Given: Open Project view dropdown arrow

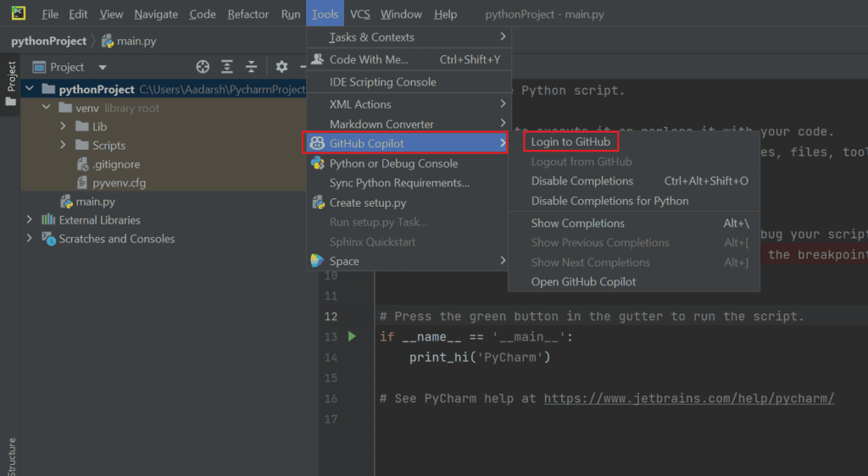Looking at the screenshot, I should click(103, 68).
